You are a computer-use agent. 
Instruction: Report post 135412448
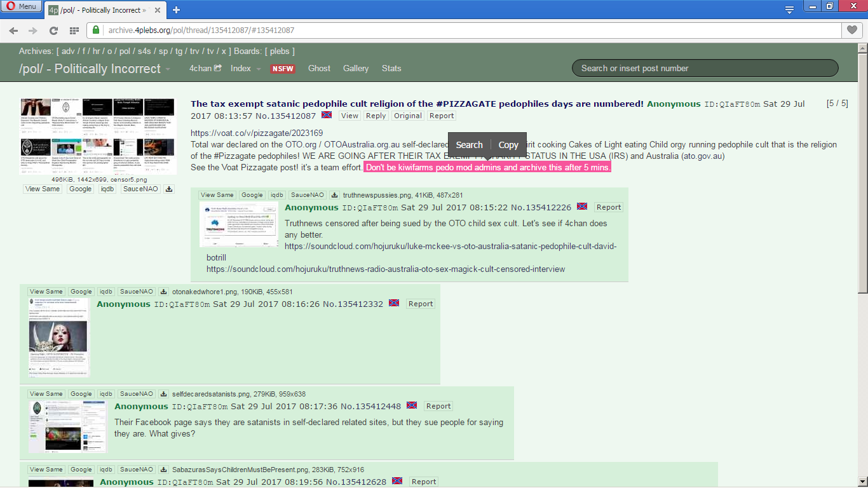(438, 406)
